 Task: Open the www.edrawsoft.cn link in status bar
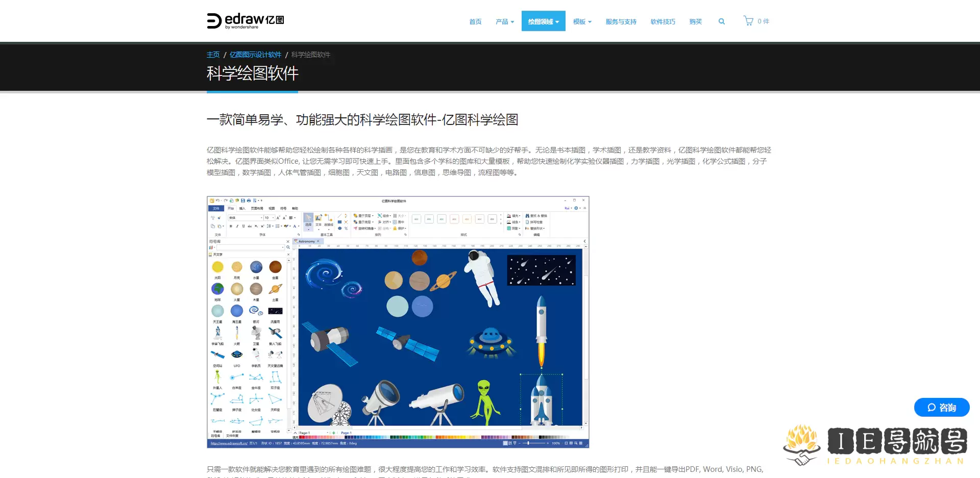click(229, 443)
